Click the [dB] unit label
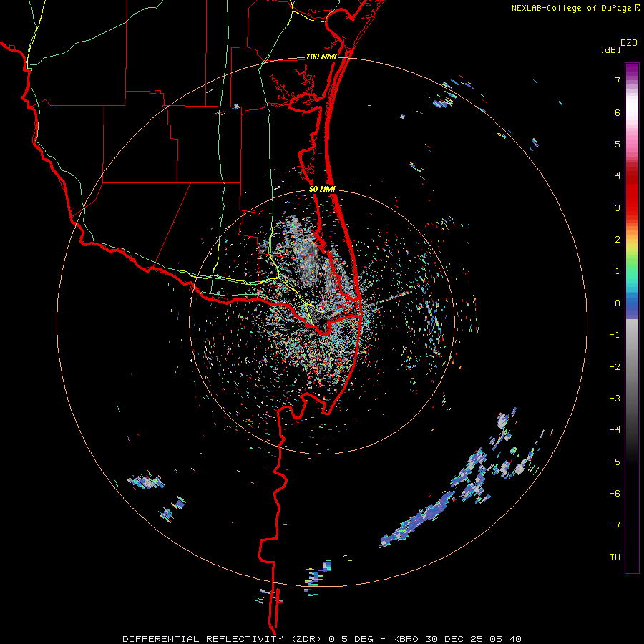Image resolution: width=644 pixels, height=644 pixels. coord(610,50)
